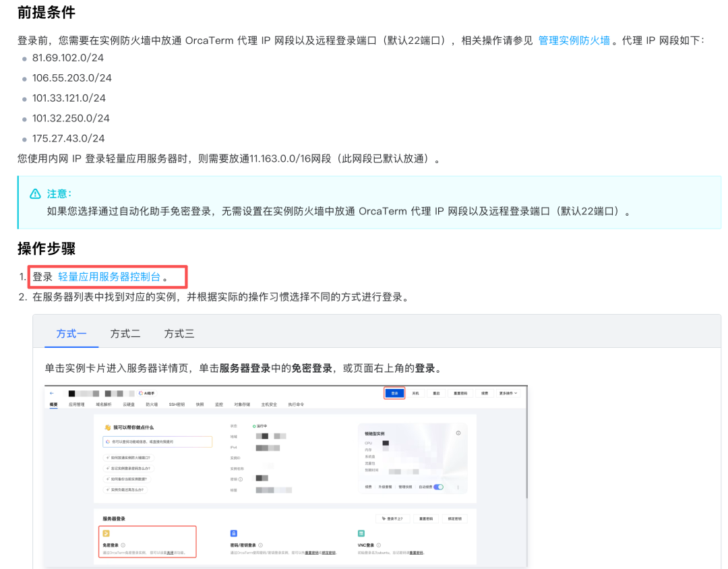
Task: Switch to the 方式三 tab
Action: (179, 334)
